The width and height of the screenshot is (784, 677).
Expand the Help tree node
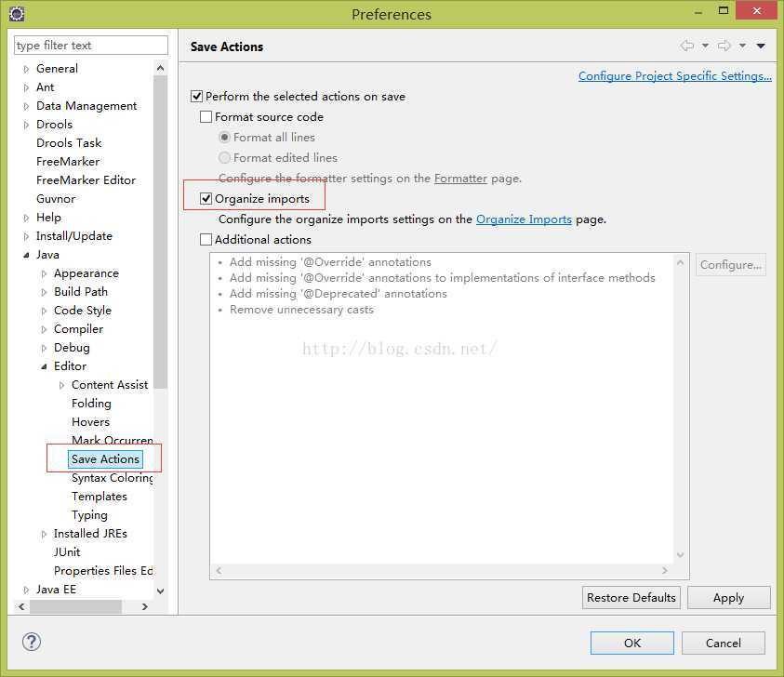tap(26, 218)
